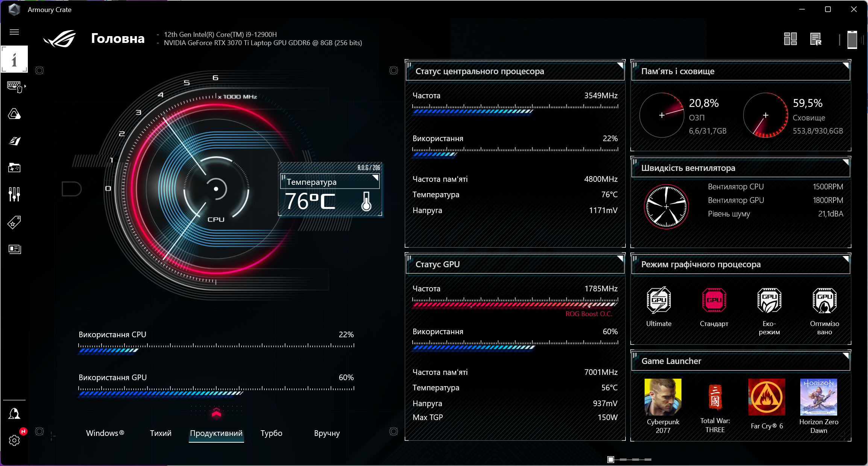Image resolution: width=868 pixels, height=466 pixels.
Task: Select the Вручну manual mode
Action: click(x=327, y=433)
